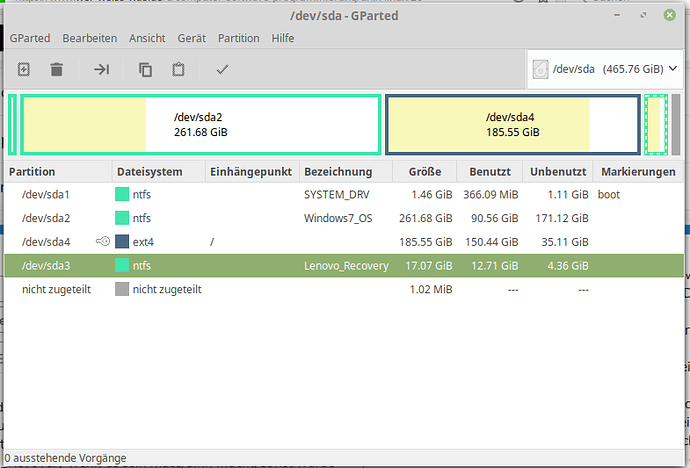Click the Apply all operations checkmark

click(222, 69)
